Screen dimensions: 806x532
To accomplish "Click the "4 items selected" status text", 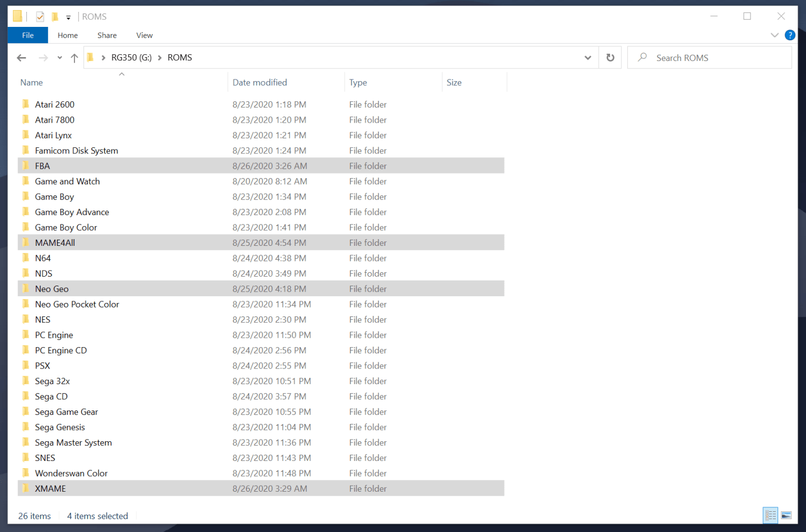I will [97, 516].
